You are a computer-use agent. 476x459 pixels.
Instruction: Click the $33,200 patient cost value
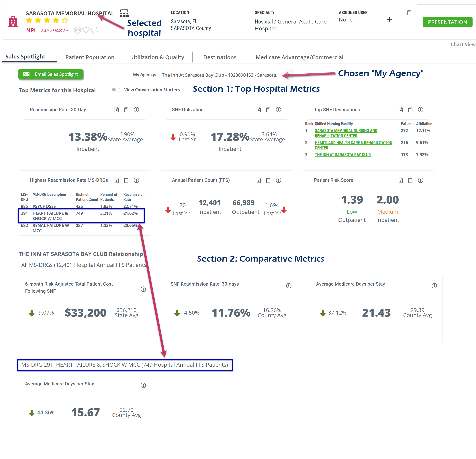click(x=85, y=313)
